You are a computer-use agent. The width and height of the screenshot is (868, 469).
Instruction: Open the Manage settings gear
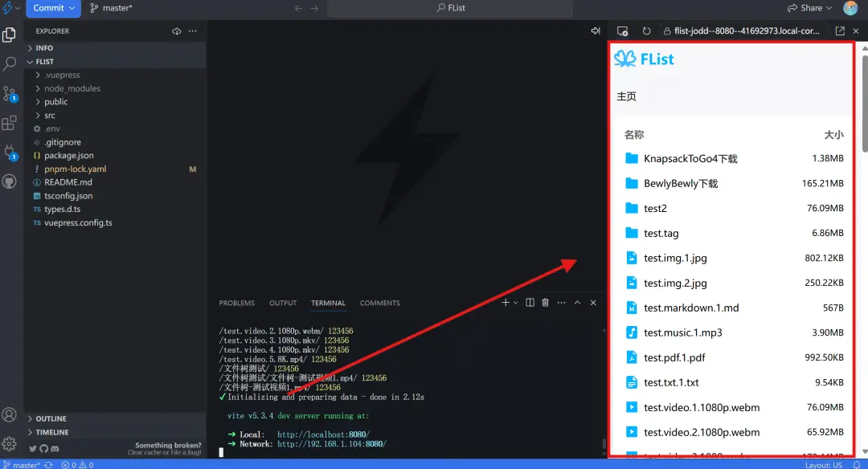coord(10,443)
